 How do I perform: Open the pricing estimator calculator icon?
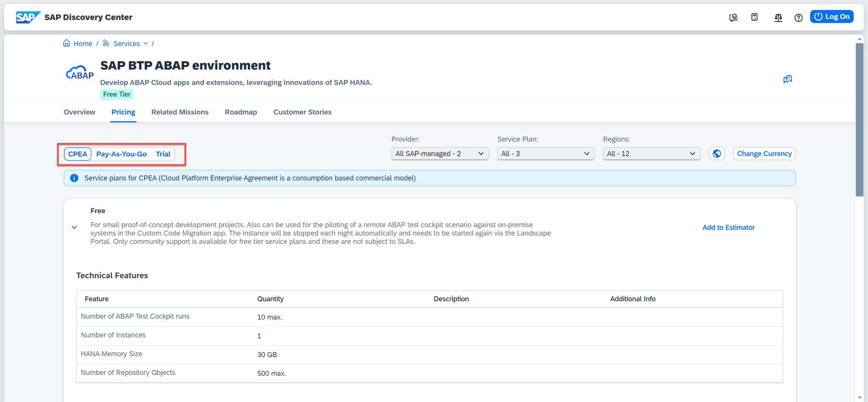754,17
